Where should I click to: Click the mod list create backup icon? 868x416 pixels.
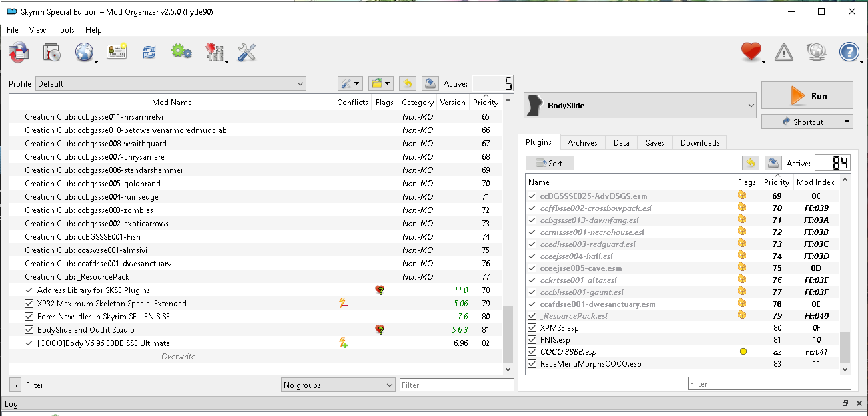pyautogui.click(x=430, y=83)
